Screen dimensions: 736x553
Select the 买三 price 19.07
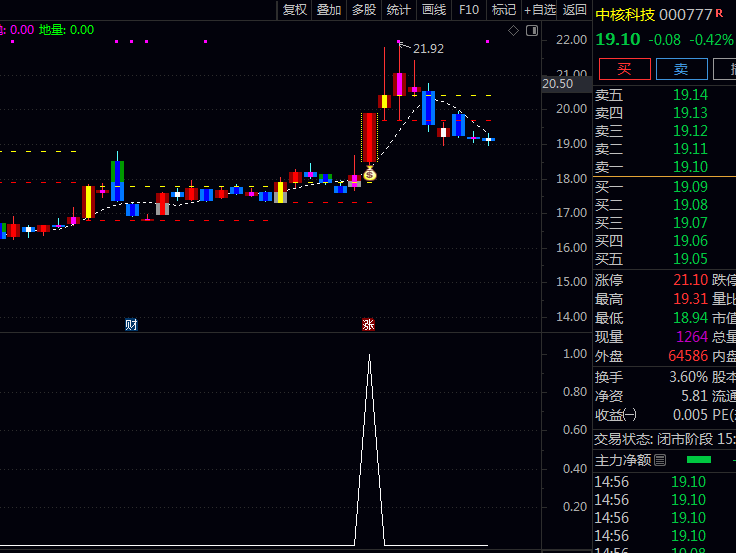[x=690, y=223]
